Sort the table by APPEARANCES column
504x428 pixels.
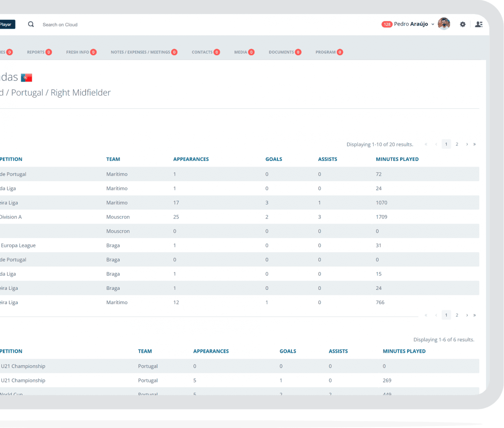point(191,159)
